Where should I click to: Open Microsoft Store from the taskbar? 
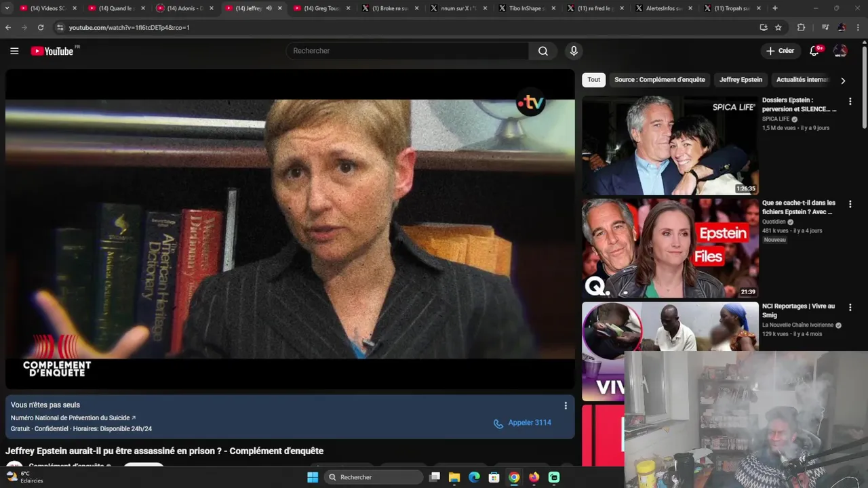494,477
